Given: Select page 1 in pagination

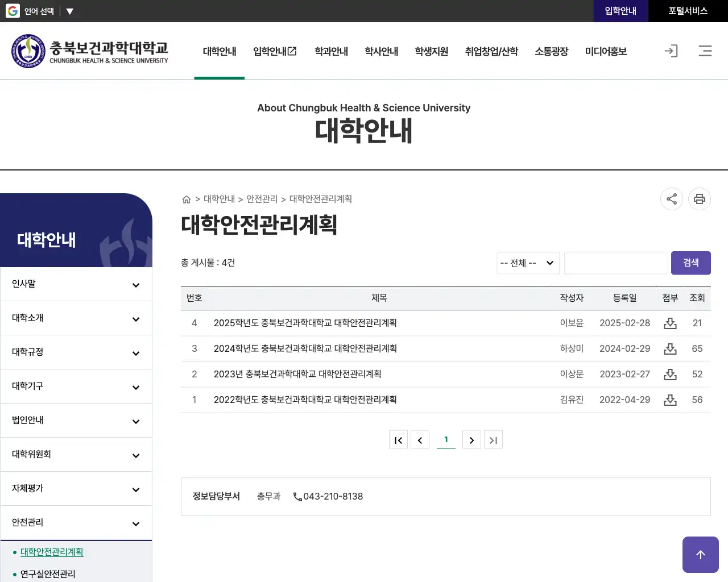Looking at the screenshot, I should tap(446, 439).
